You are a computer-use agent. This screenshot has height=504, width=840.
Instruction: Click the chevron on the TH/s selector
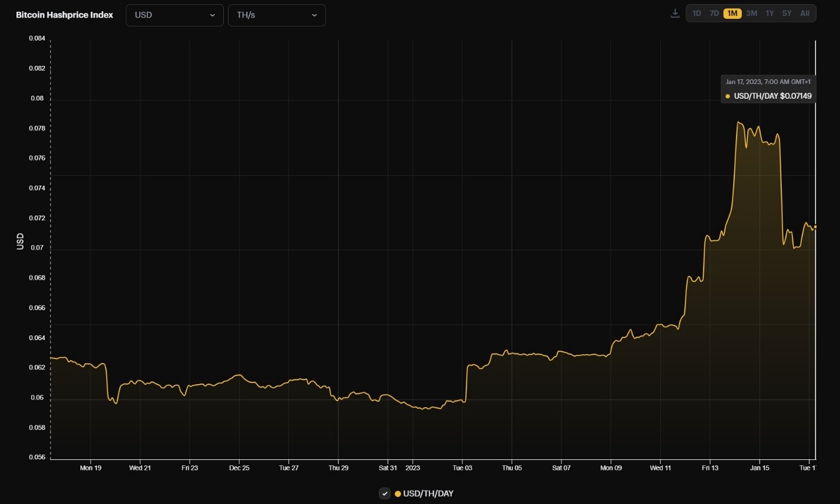(x=315, y=15)
